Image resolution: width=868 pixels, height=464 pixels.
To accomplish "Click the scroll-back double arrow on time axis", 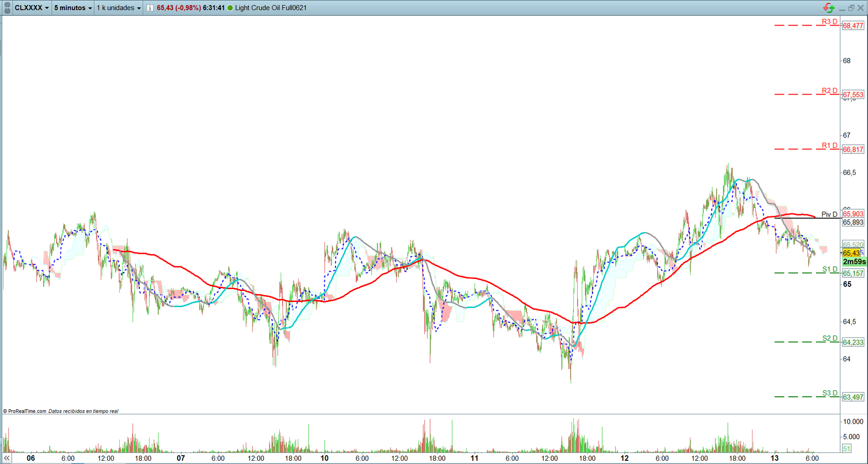I will pos(6,458).
